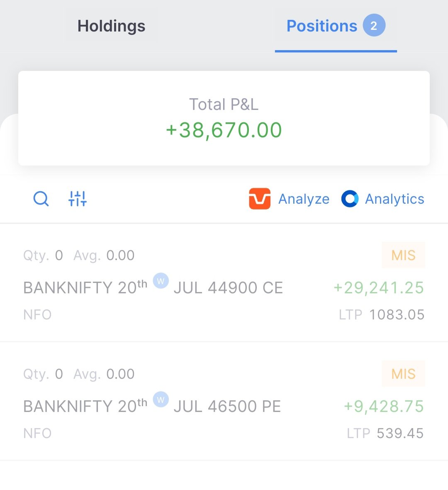
Task: Tap the +9,428.75 profit value
Action: tap(384, 407)
